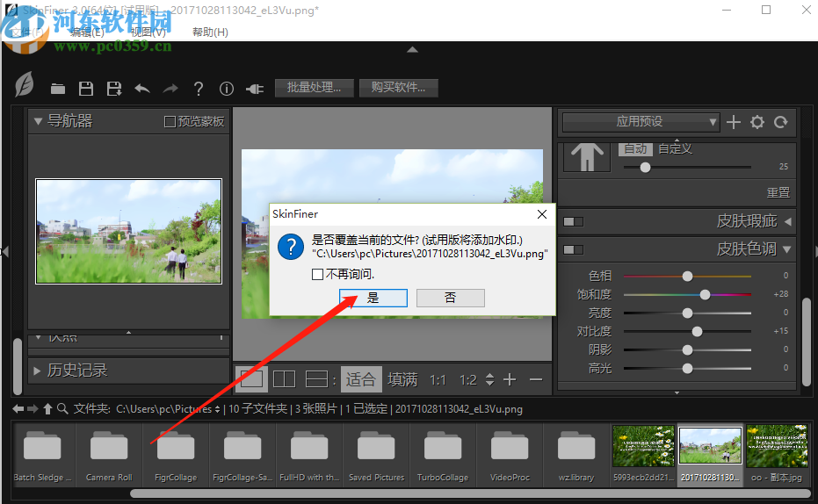Open help via question mark icon
Screen dimensions: 818x504
coord(199,89)
